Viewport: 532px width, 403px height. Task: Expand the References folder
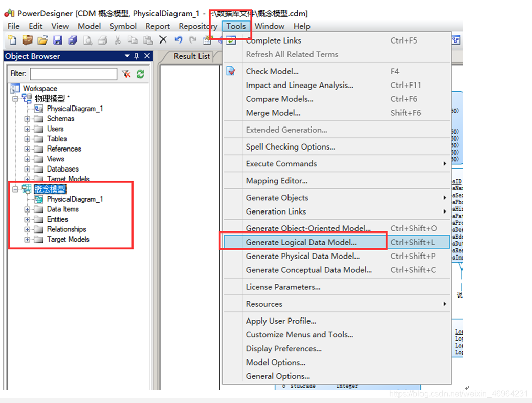click(x=27, y=149)
